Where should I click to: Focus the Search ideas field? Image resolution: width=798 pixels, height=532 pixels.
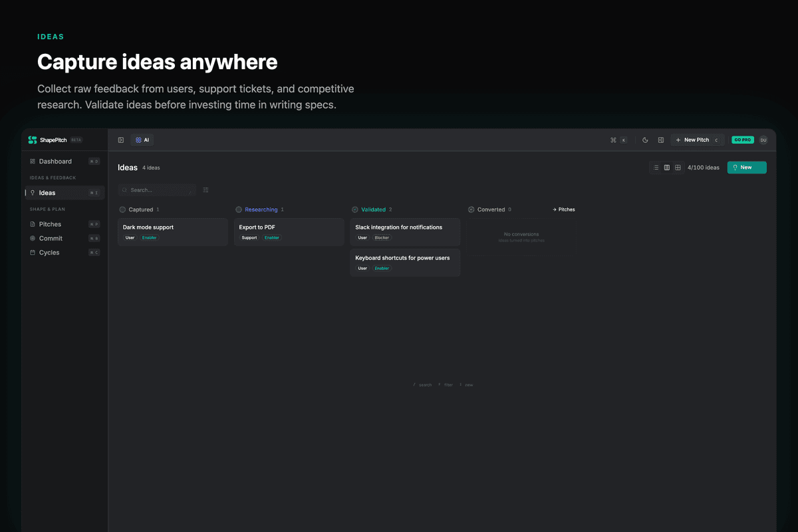point(157,190)
